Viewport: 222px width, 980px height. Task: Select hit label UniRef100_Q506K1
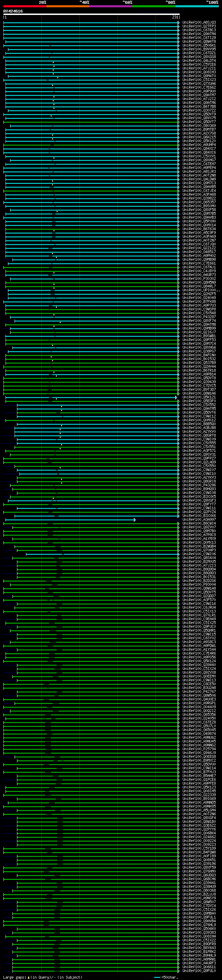[x=199, y=45]
